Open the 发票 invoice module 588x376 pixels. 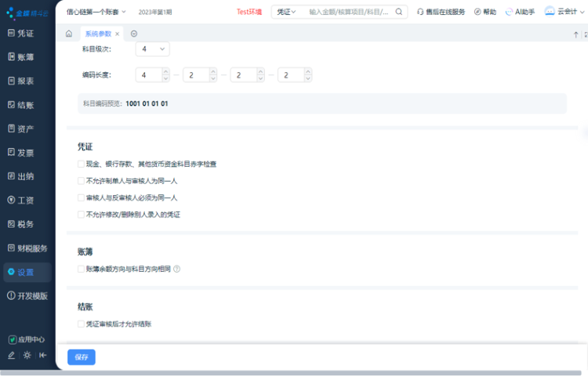[25, 153]
